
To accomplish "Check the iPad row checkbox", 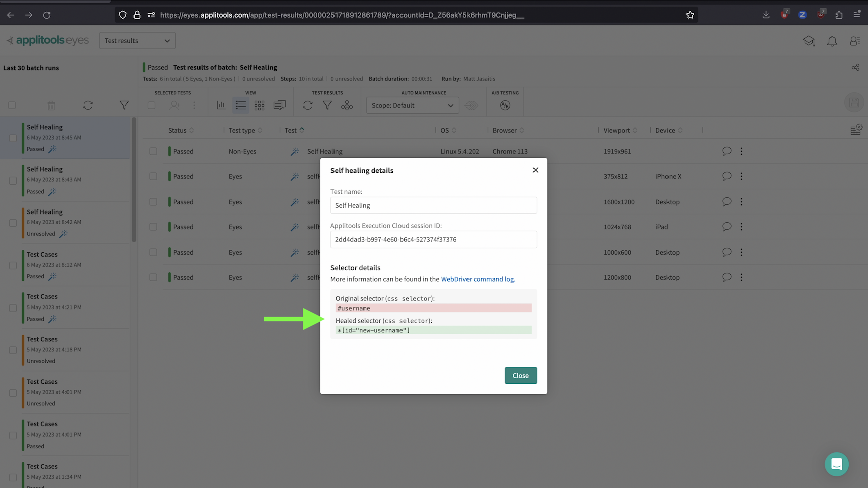I will [153, 227].
